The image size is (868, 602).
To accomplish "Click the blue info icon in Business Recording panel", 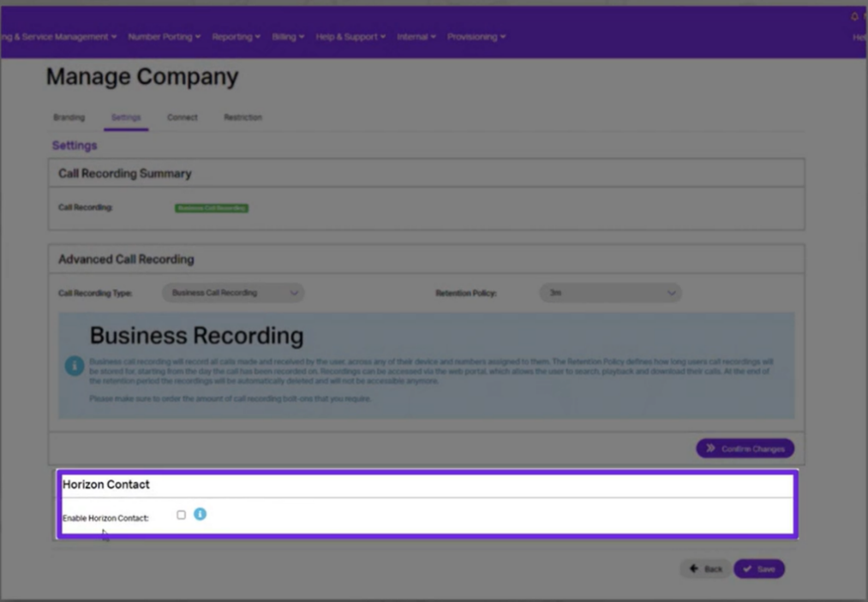I will (x=75, y=366).
